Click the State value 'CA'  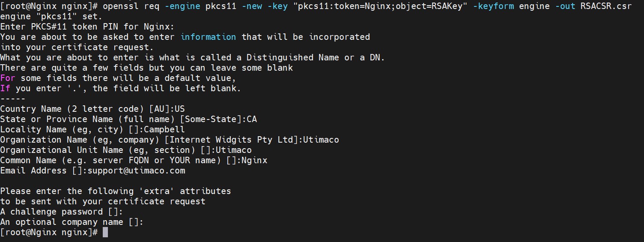click(x=252, y=120)
